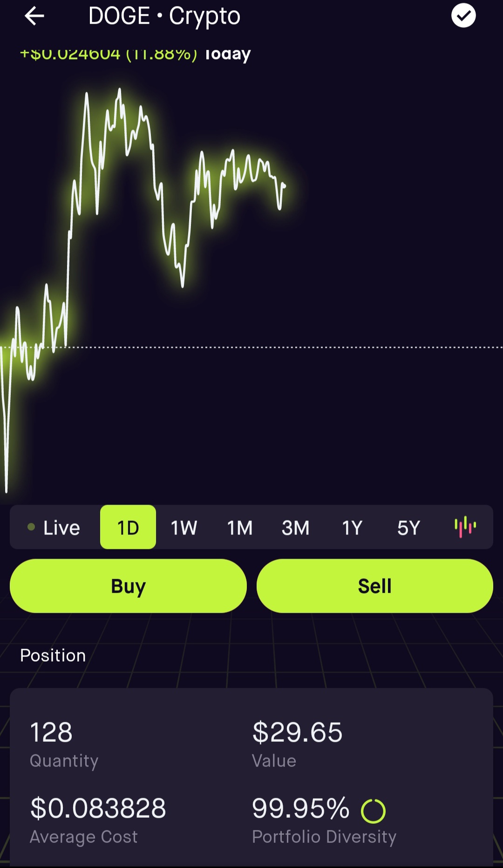This screenshot has height=868, width=503.
Task: Tap the back arrow icon
Action: [x=34, y=16]
